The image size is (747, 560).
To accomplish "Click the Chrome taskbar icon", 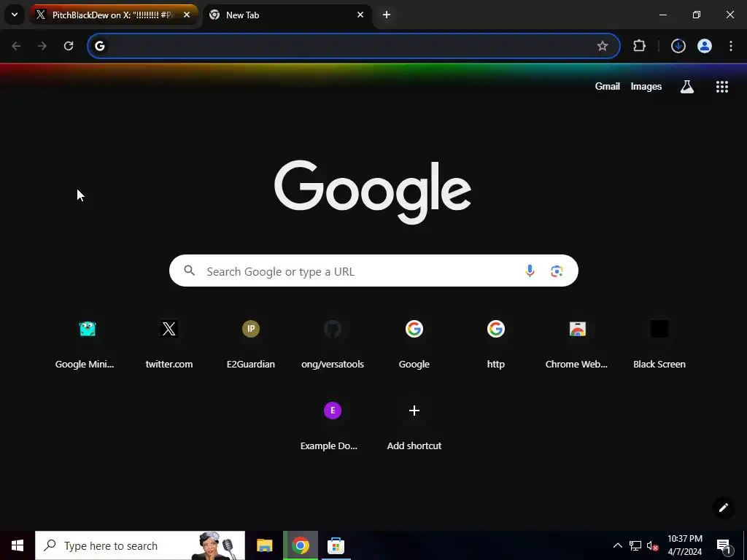I will click(x=300, y=545).
